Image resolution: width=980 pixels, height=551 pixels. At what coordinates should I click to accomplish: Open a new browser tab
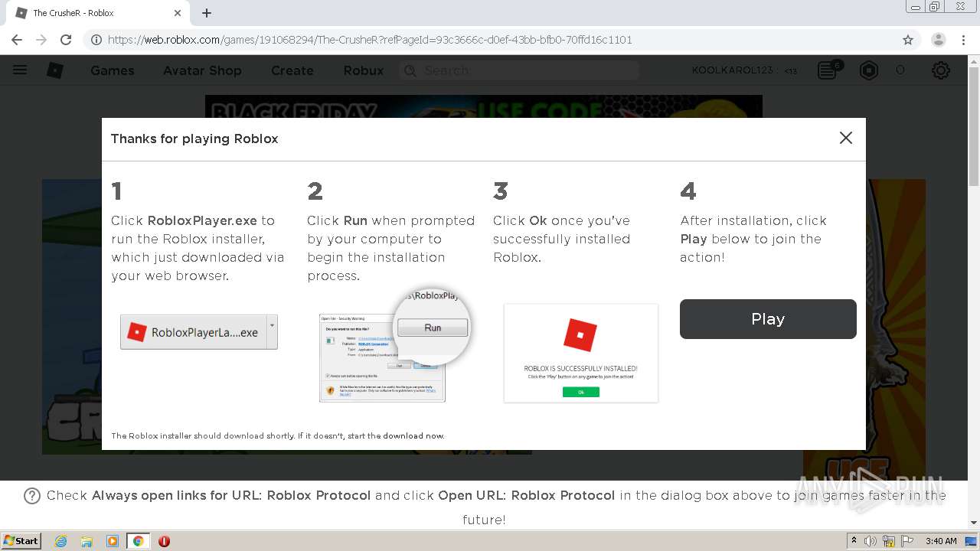tap(207, 13)
